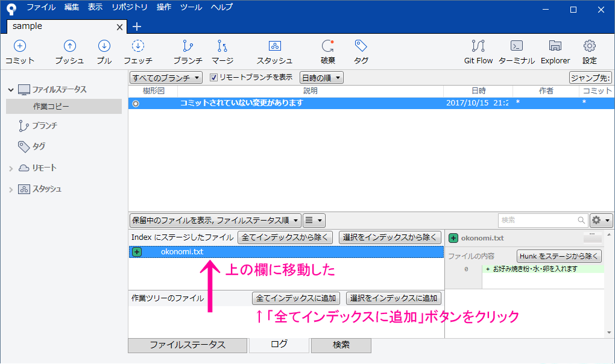This screenshot has width=615, height=364.
Task: Open the すべてのブランチ dropdown
Action: 166,78
